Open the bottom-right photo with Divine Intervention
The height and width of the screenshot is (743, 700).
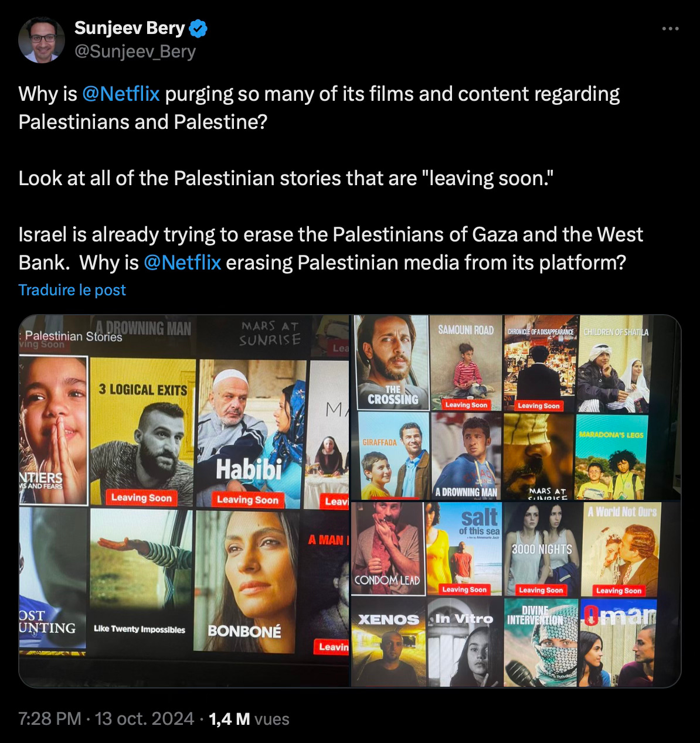click(x=516, y=594)
